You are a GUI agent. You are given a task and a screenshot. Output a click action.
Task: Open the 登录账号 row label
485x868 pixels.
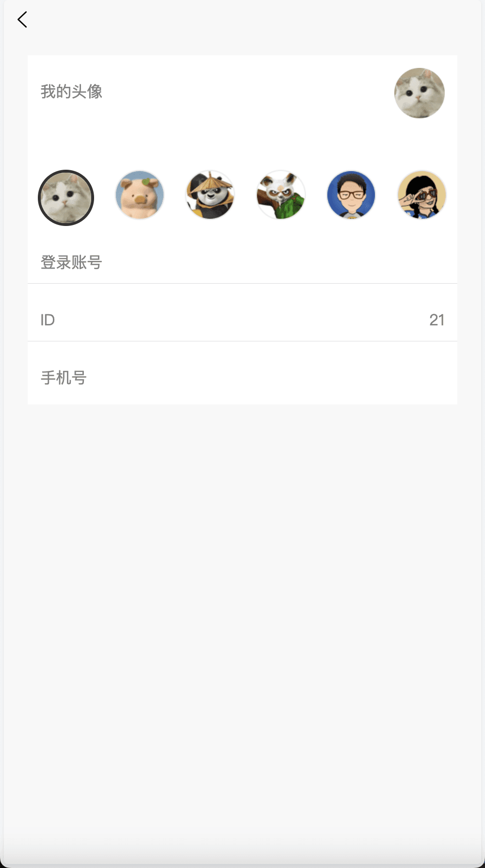coord(71,262)
